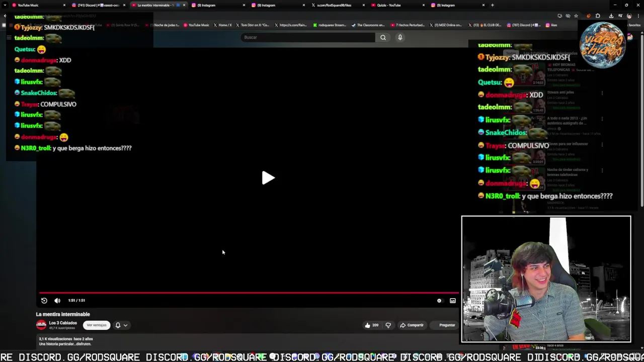Open rodsquaree Stream bookmark
Viewport: 644px width, 362px height.
point(330,25)
